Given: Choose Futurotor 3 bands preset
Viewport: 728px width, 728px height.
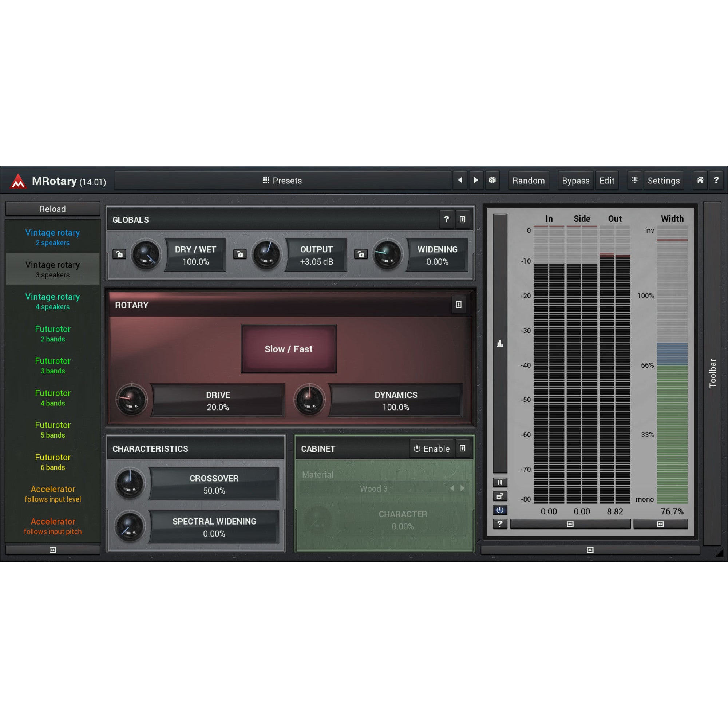Looking at the screenshot, I should [x=53, y=365].
